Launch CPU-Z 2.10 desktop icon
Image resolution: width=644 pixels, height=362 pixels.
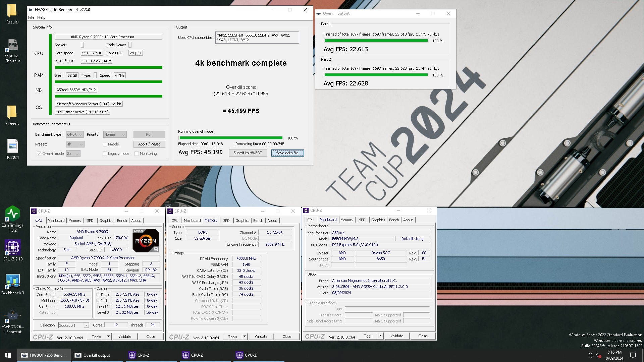(x=12, y=250)
